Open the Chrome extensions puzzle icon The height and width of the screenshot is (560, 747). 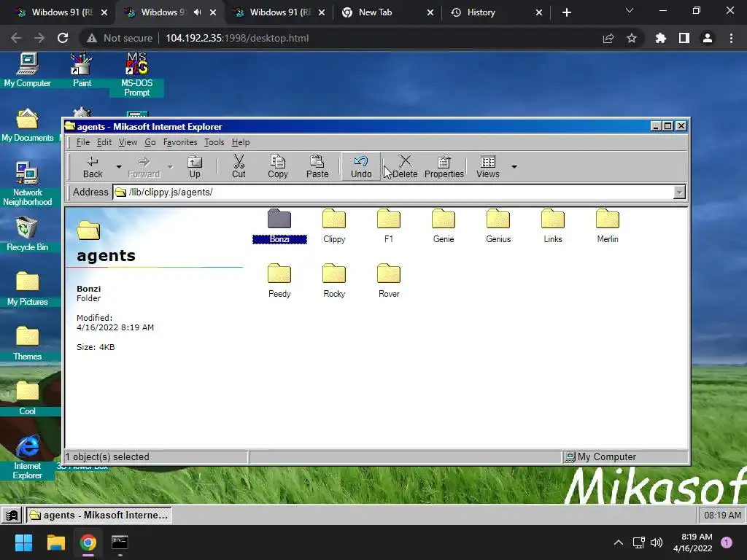[661, 38]
